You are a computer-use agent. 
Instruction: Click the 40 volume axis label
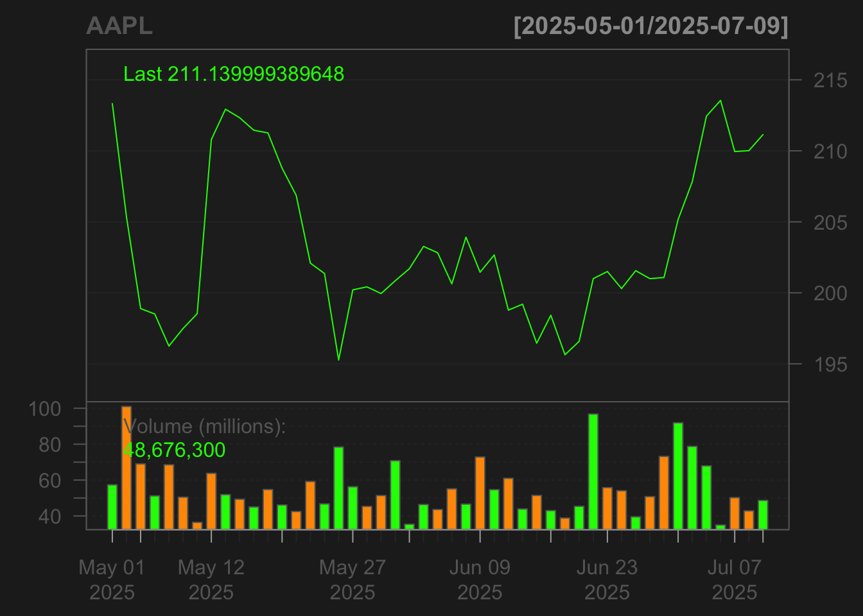(50, 517)
